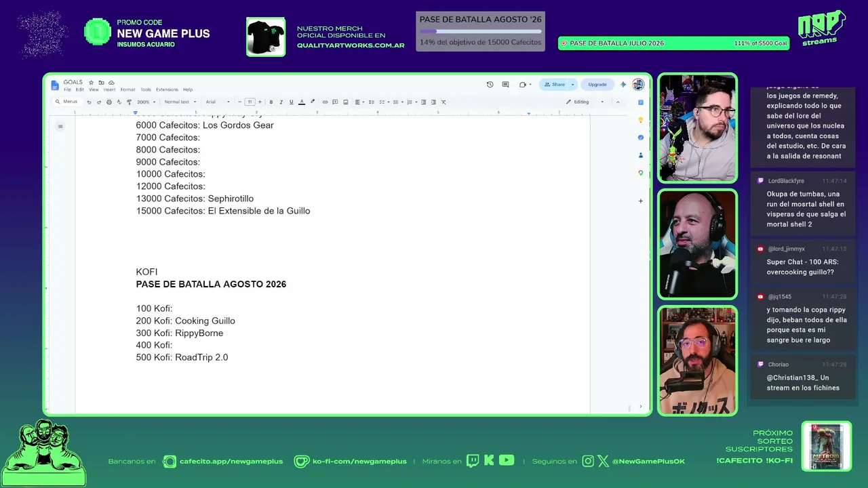Open the 200% zoom dropdown
Viewport: 868px width, 488px height.
[146, 102]
